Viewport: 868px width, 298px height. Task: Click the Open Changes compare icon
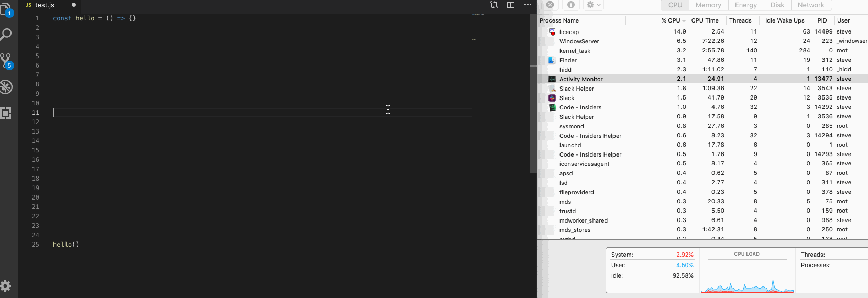493,5
